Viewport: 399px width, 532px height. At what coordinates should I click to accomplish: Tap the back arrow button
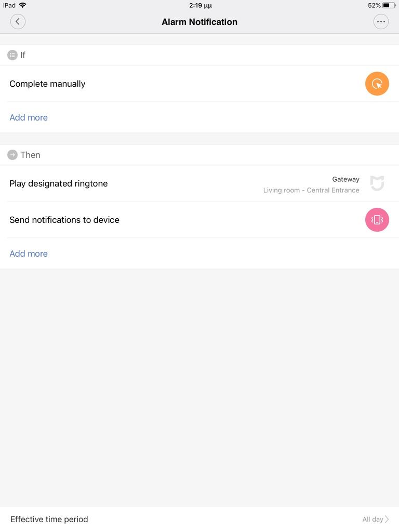click(18, 21)
